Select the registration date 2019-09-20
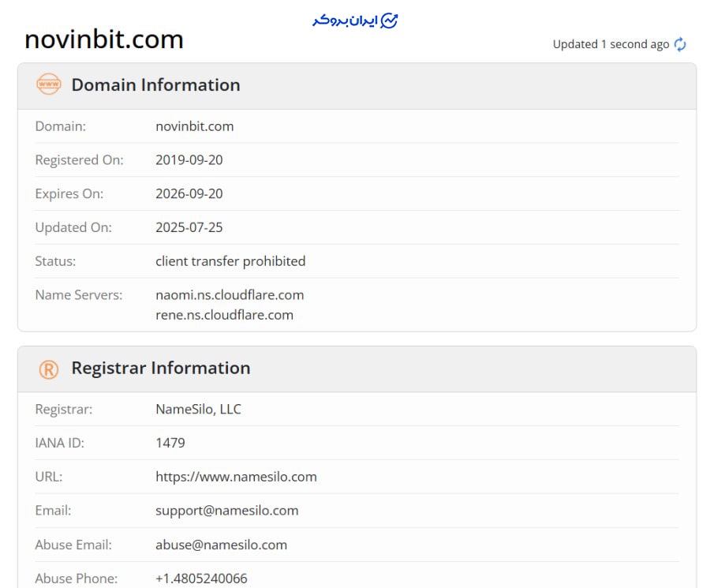710x588 pixels. coord(189,160)
